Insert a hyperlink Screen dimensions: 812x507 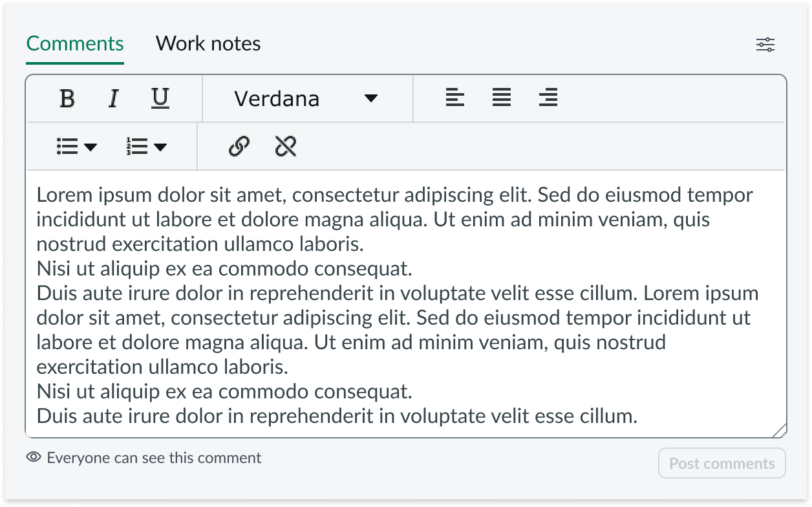pyautogui.click(x=240, y=146)
